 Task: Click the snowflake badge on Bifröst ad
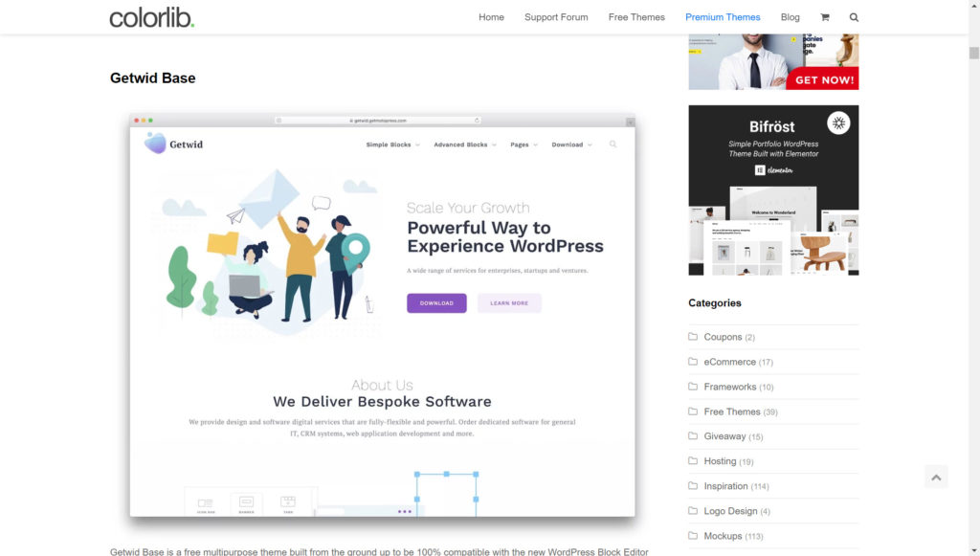click(x=838, y=123)
